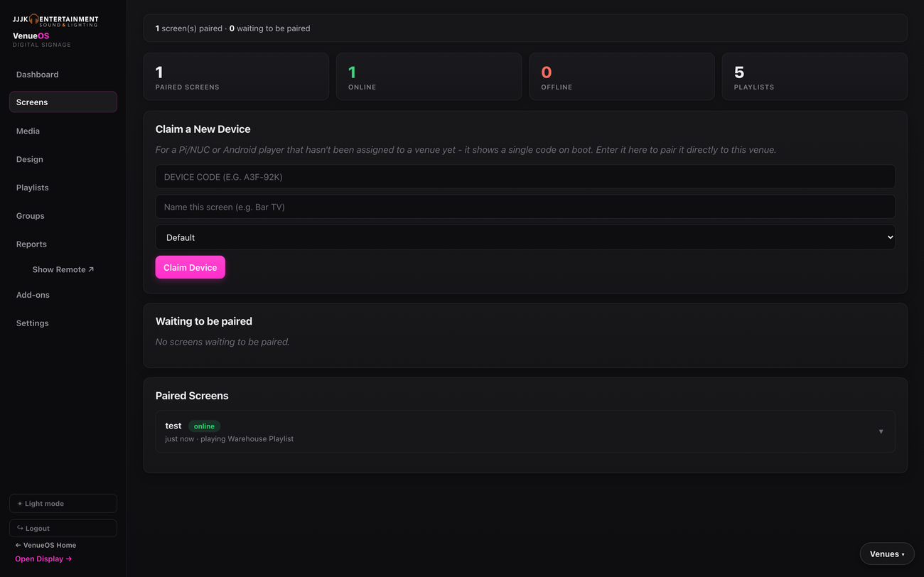Select Screens in the sidebar
Screen dimensions: 924x577
pos(63,102)
